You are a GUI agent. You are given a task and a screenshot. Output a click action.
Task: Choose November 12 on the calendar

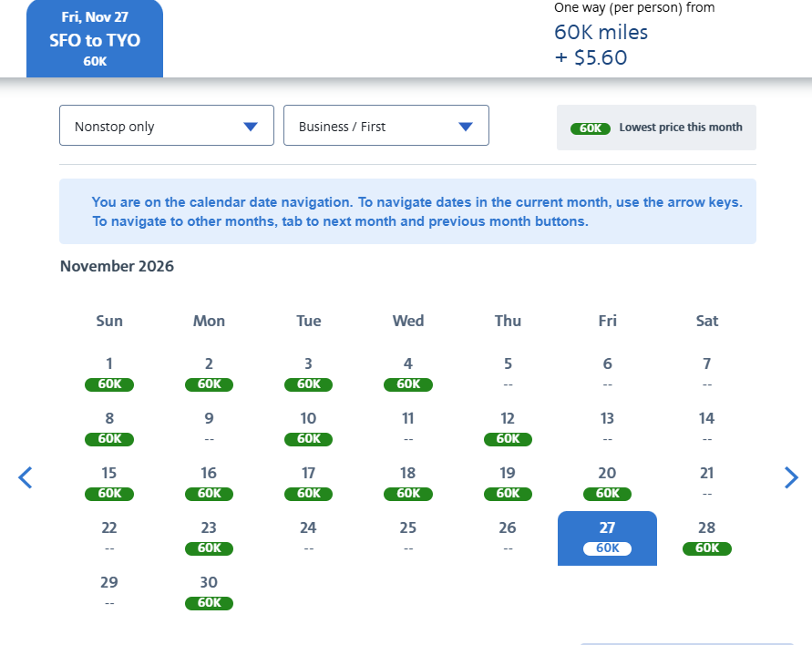point(508,428)
